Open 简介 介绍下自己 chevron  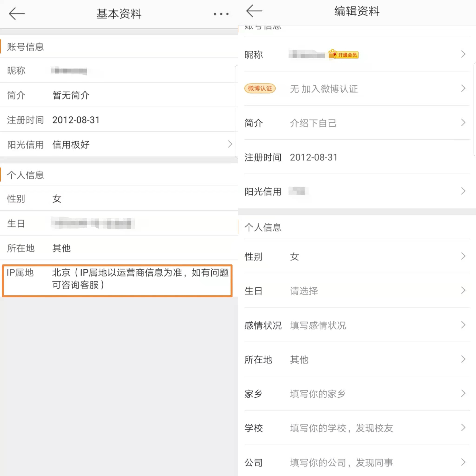(463, 123)
